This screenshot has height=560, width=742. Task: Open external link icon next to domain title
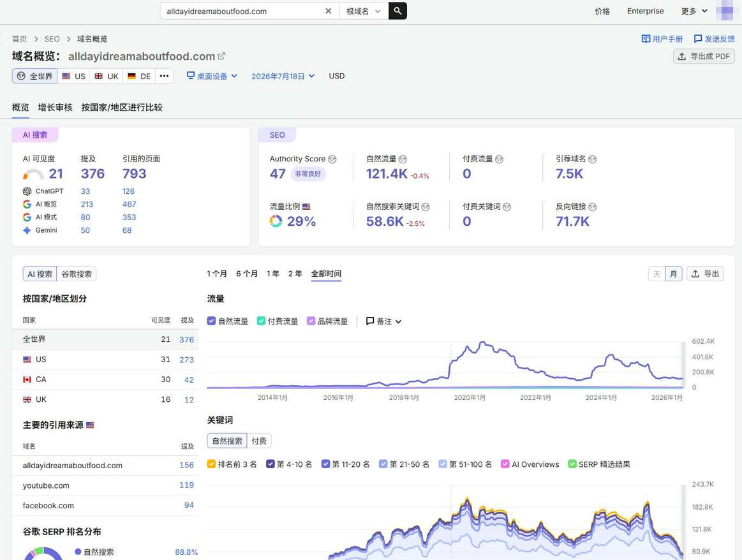click(221, 56)
